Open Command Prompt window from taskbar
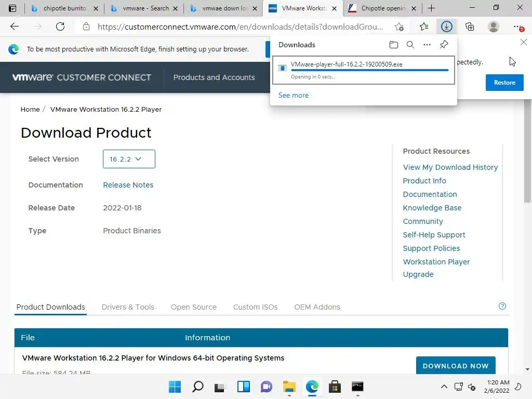This screenshot has width=532, height=399. coord(357,387)
